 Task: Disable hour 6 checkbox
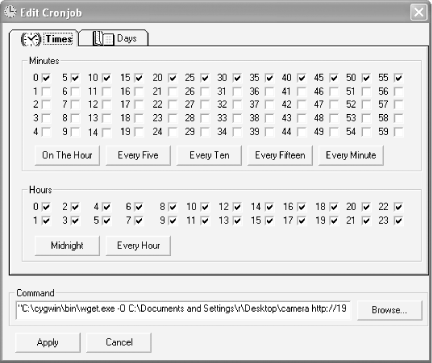click(x=139, y=207)
